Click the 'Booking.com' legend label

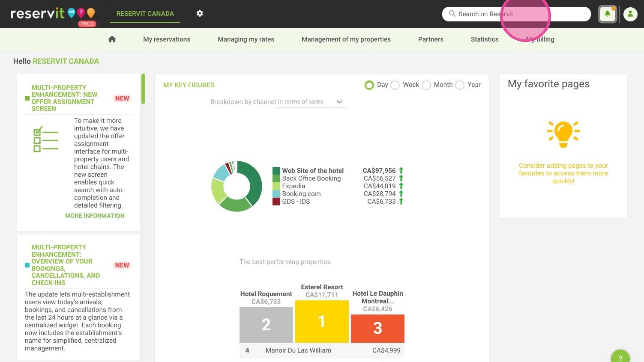coord(301,193)
